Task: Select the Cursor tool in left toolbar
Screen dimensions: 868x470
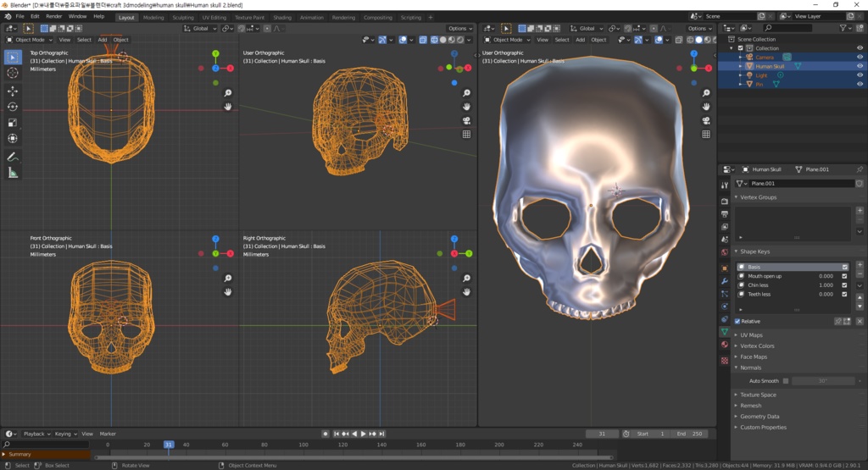Action: click(x=13, y=74)
